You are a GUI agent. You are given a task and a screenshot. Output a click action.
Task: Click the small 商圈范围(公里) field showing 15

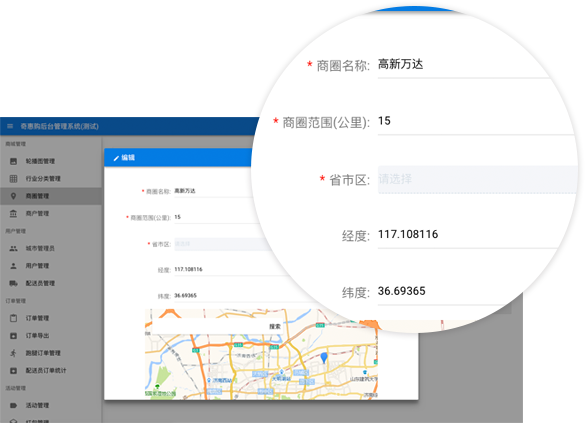pos(216,217)
